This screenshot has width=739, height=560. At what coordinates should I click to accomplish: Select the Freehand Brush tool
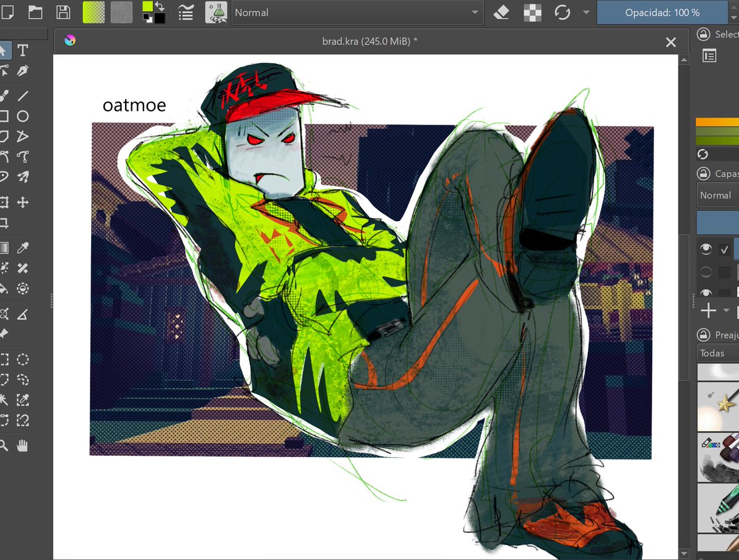[x=3, y=95]
